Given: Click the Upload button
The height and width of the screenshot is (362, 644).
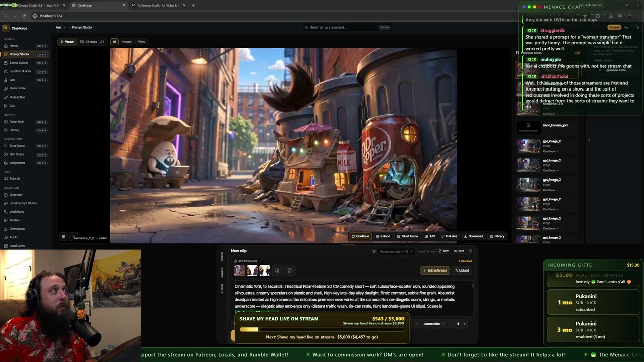Looking at the screenshot, I should click(x=462, y=270).
